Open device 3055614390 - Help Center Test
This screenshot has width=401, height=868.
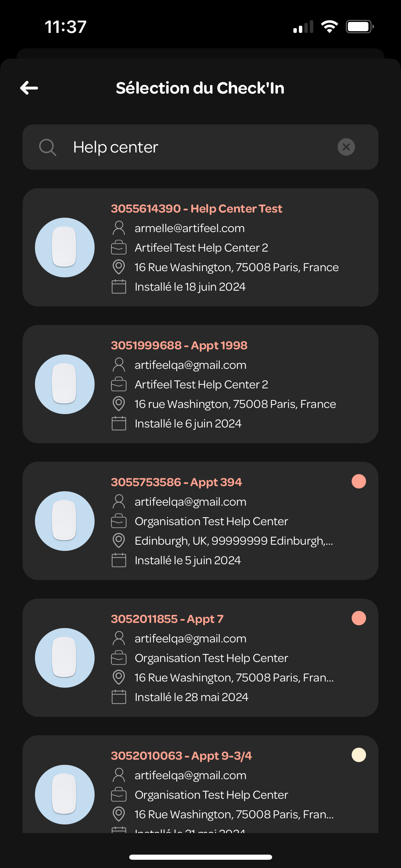[x=200, y=247]
